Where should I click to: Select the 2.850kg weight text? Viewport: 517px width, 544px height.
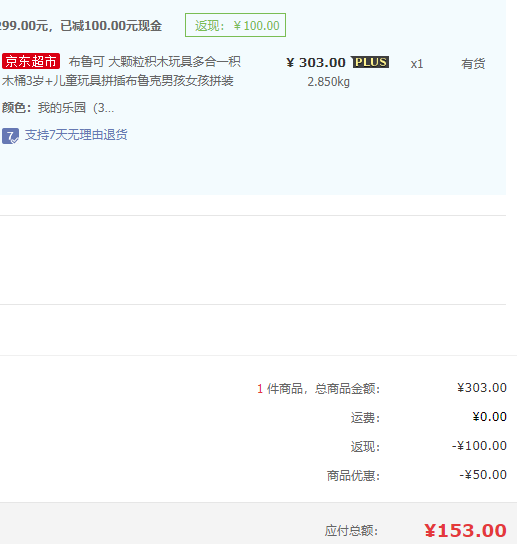coord(328,82)
